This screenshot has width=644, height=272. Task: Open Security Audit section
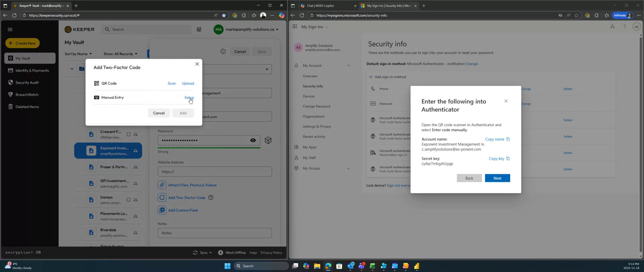tap(30, 83)
